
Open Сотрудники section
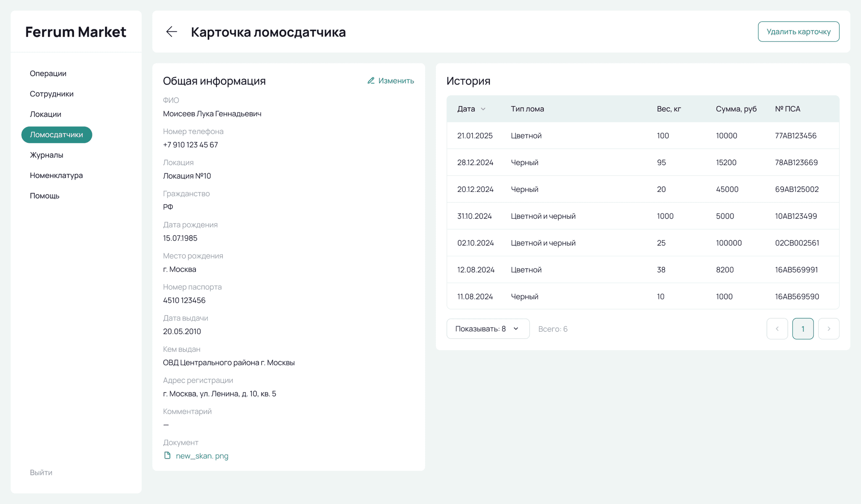pos(51,94)
